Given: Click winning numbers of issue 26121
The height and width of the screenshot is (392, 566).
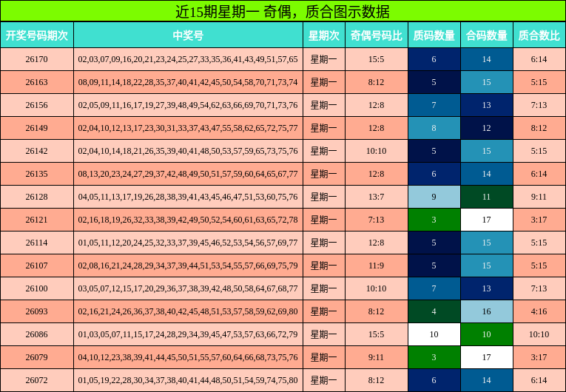Looking at the screenshot, I should pyautogui.click(x=188, y=220).
